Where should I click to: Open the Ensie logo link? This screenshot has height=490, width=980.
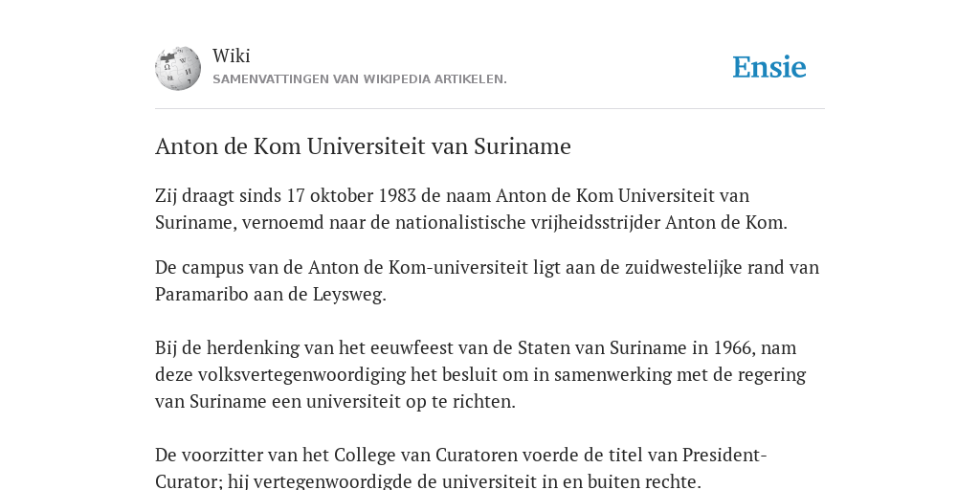pos(769,68)
